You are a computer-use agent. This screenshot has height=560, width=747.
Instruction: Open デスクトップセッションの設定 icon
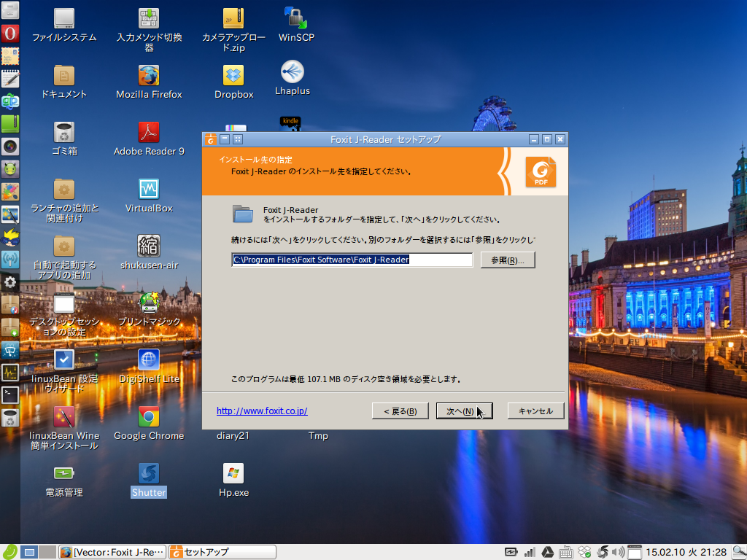[x=64, y=303]
